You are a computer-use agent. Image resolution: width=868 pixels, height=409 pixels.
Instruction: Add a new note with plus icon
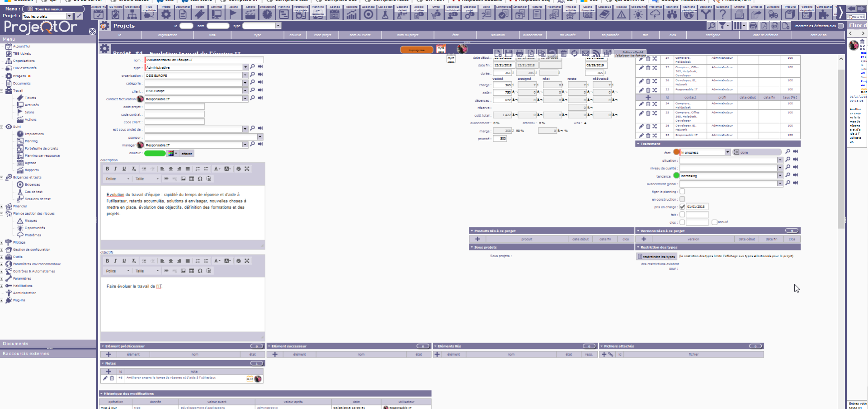pyautogui.click(x=108, y=371)
